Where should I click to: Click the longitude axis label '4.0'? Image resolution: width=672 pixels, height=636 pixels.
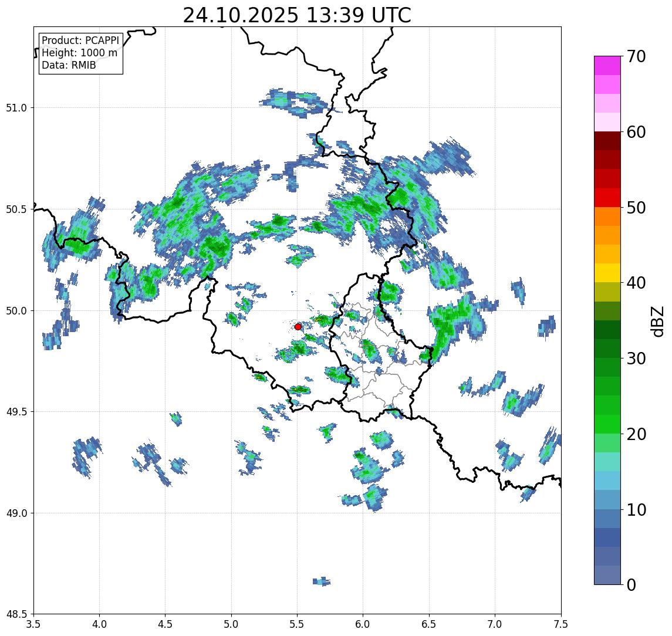pos(99,624)
